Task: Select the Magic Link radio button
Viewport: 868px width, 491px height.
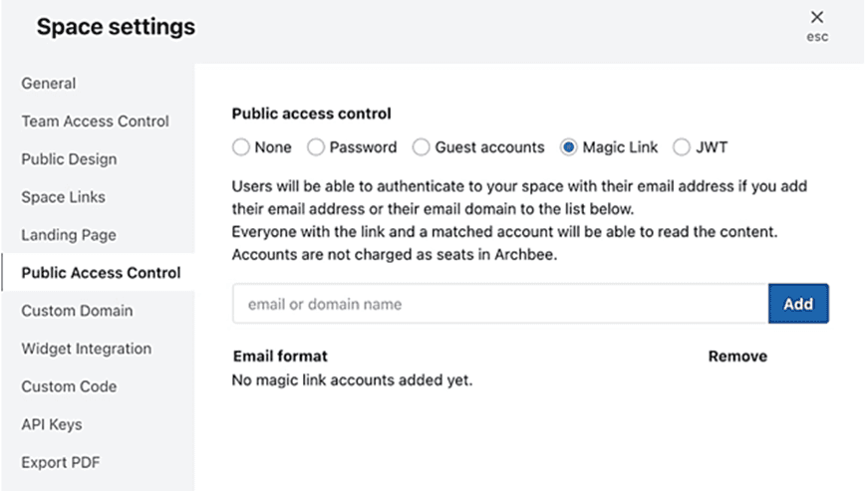Action: pos(569,147)
